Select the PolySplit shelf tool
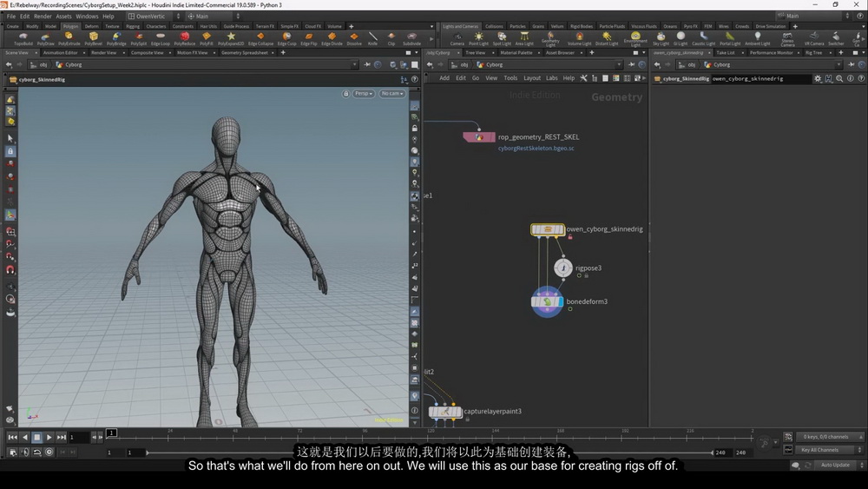The image size is (868, 489). (x=139, y=39)
